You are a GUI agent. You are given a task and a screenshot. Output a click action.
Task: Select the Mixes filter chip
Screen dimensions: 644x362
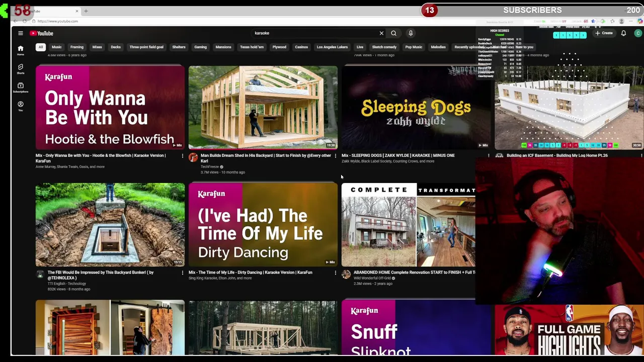(x=97, y=47)
